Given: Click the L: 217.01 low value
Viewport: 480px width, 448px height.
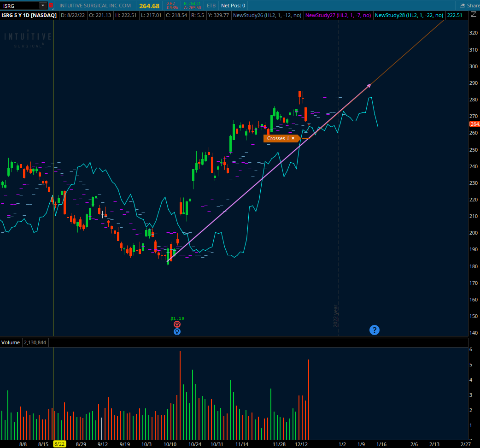Looking at the screenshot, I should [x=151, y=15].
